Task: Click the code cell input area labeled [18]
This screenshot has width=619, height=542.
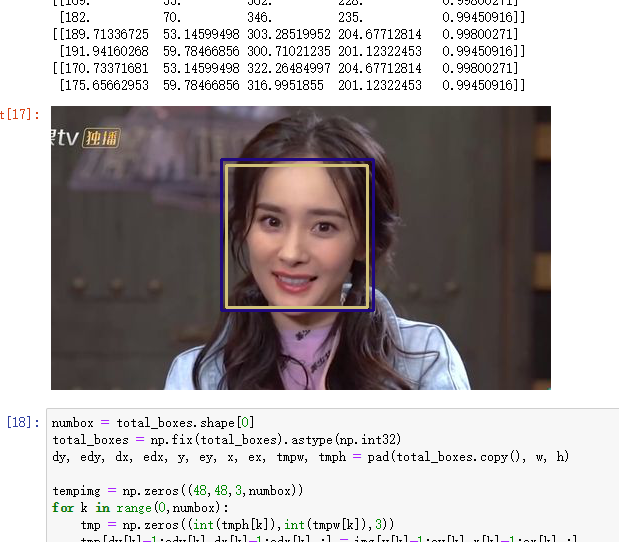Action: pos(332,475)
